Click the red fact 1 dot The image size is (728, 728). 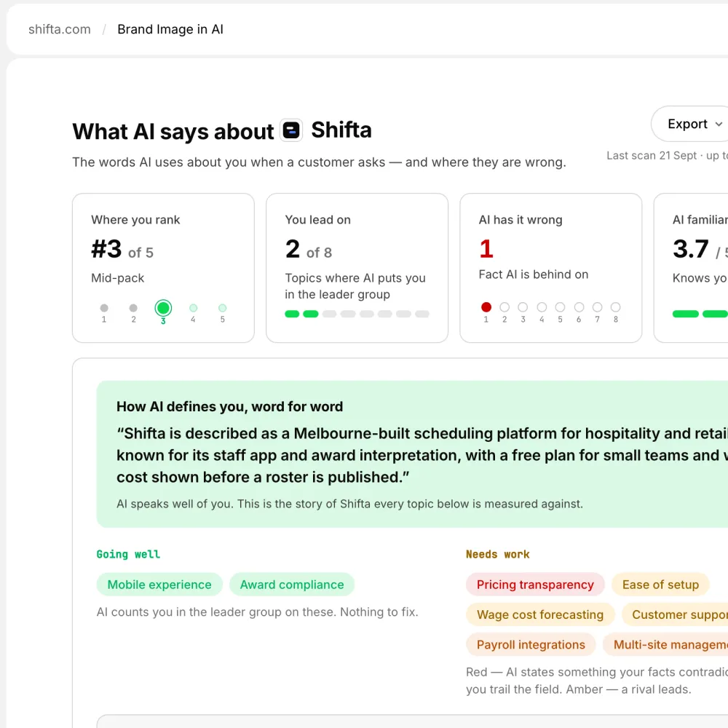(x=486, y=307)
